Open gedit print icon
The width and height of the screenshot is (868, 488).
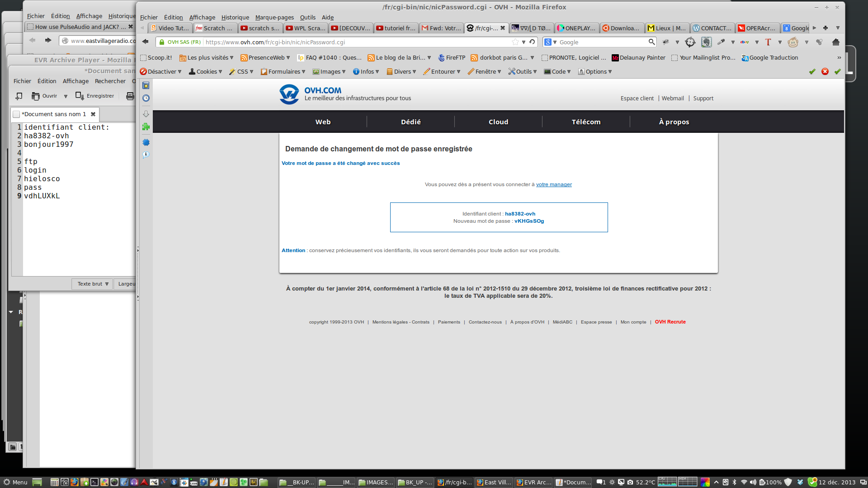click(130, 96)
